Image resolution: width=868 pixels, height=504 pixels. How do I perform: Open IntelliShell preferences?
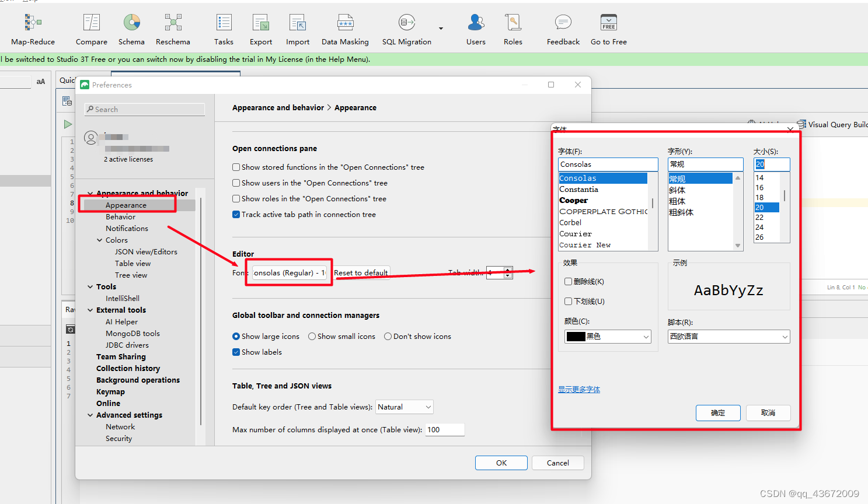pos(123,299)
